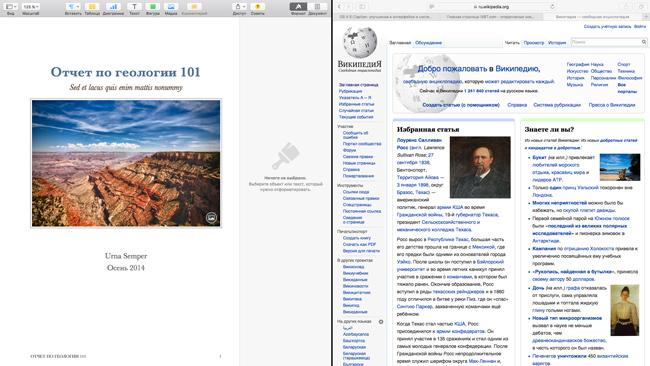Click the new tab plus button in Safari
Viewport: 650px width, 366px height.
(645, 17)
